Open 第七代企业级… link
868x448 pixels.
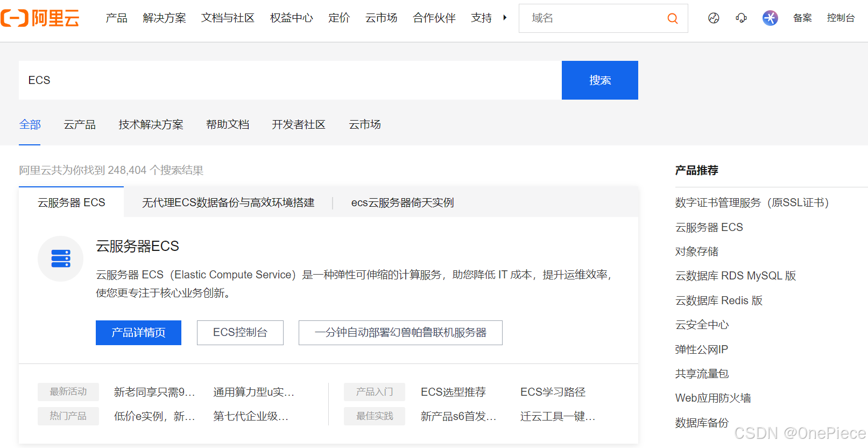click(x=251, y=416)
